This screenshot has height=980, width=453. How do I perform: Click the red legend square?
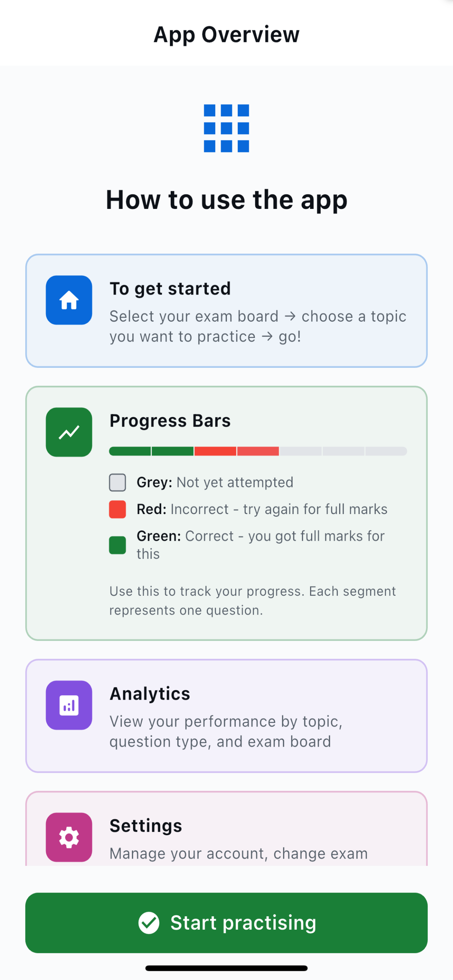118,509
